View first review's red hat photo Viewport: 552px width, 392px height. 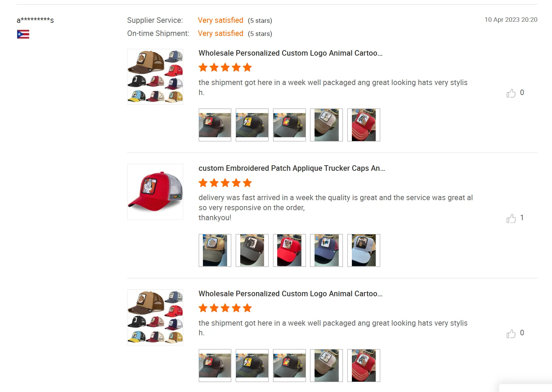tap(364, 125)
